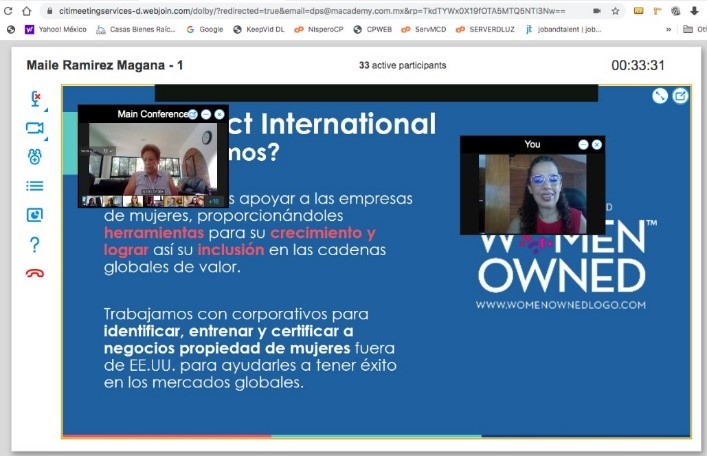707x456 pixels.
Task: Expand shared content to full screen
Action: pos(660,96)
